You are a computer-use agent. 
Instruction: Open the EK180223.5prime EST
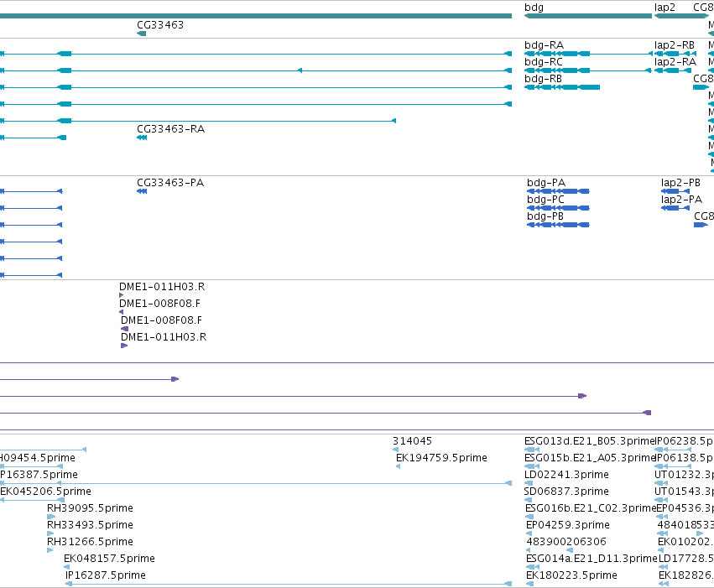(x=571, y=575)
